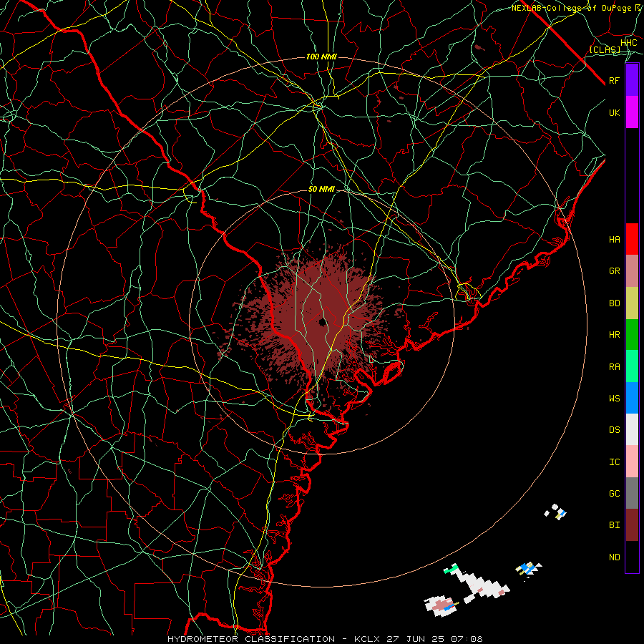This screenshot has height=644, width=644.
Task: Pick the DS white legend swatch
Action: (x=632, y=429)
